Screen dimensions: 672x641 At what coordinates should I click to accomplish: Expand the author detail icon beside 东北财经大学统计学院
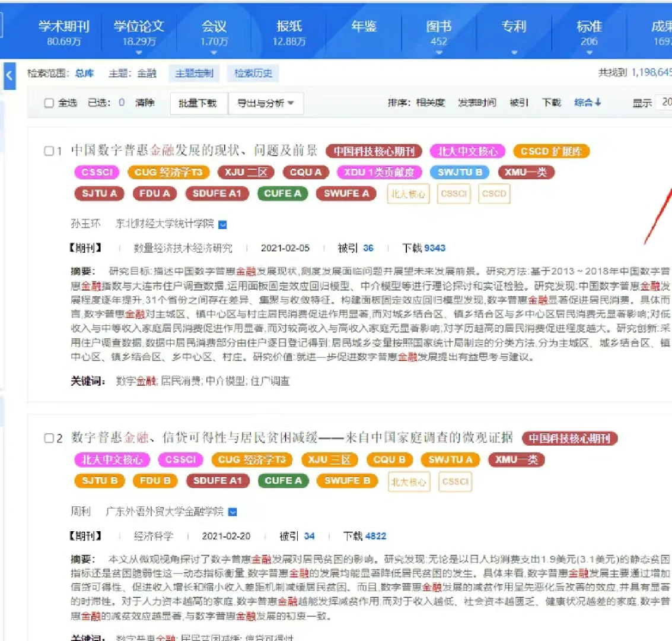pyautogui.click(x=223, y=224)
